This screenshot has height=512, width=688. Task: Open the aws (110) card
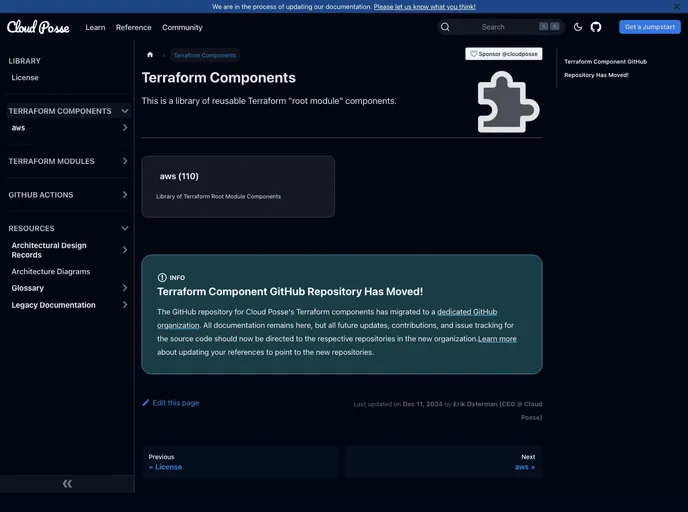click(237, 186)
